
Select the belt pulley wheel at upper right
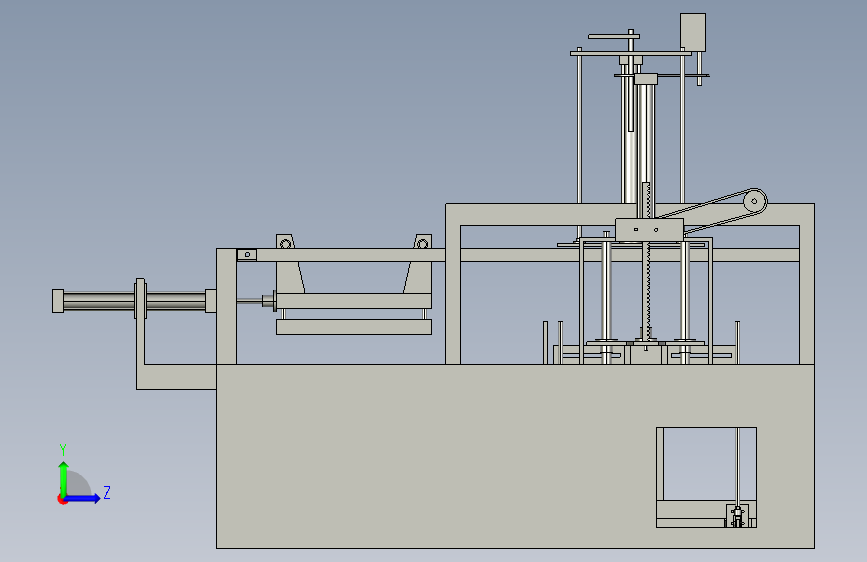[x=754, y=201]
